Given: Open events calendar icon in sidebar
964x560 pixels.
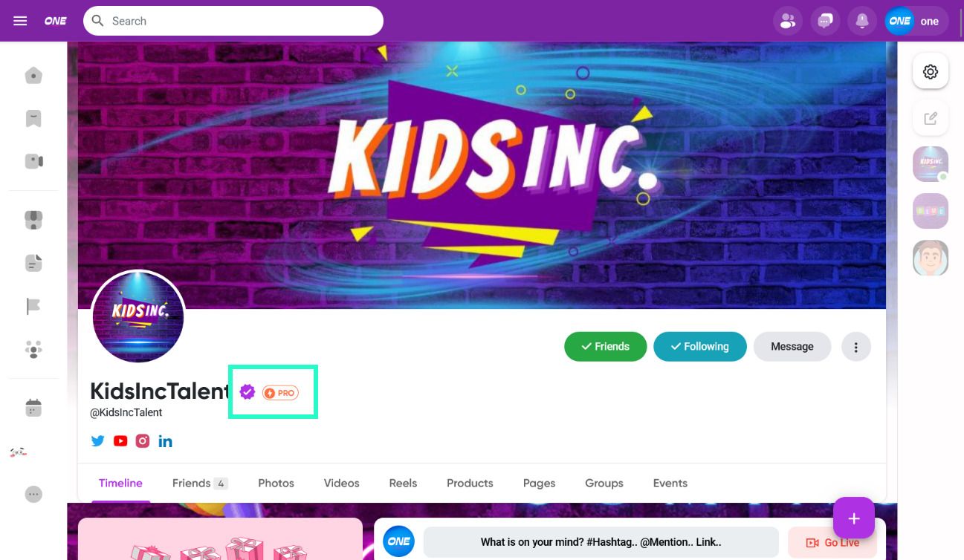Looking at the screenshot, I should pyautogui.click(x=33, y=407).
